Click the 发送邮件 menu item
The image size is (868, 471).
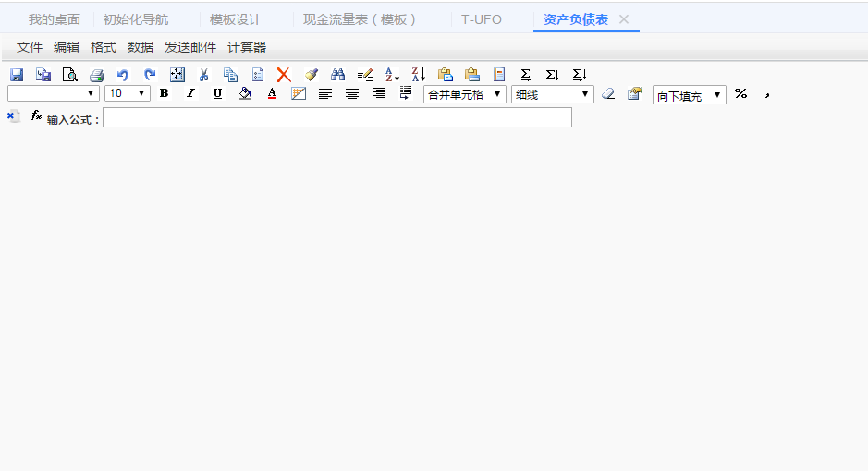[x=190, y=47]
